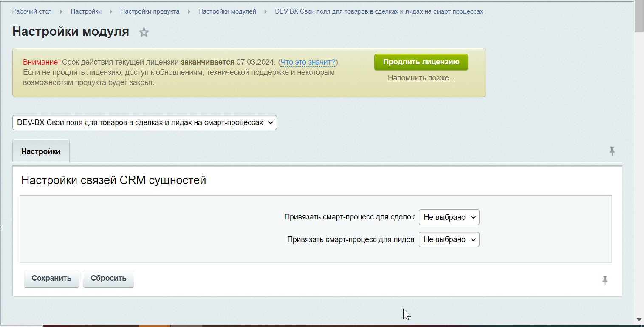The image size is (644, 327).
Task: Click the Напомнить позже link
Action: 421,78
